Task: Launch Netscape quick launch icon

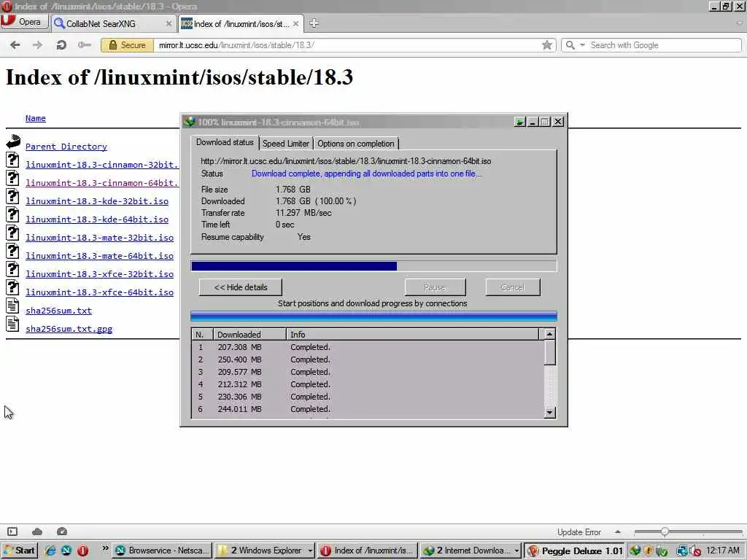Action: (x=66, y=551)
